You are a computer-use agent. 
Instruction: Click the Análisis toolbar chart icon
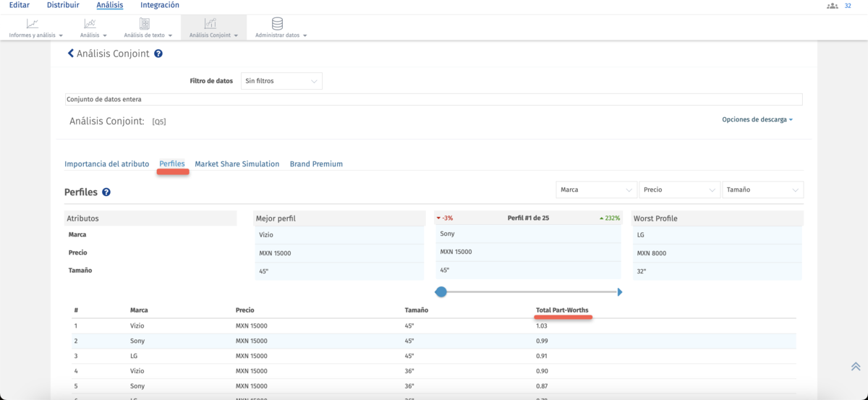point(90,24)
